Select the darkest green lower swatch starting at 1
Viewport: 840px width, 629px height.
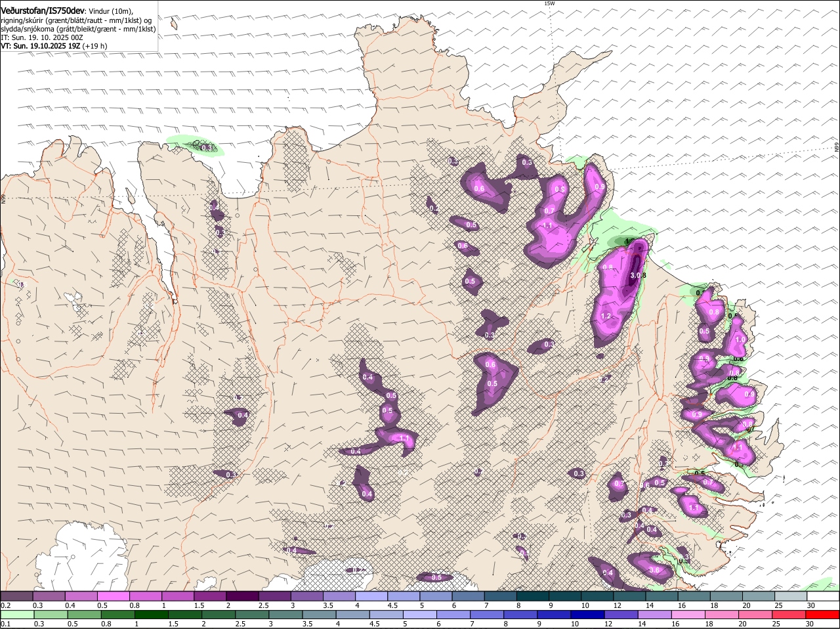(x=152, y=615)
